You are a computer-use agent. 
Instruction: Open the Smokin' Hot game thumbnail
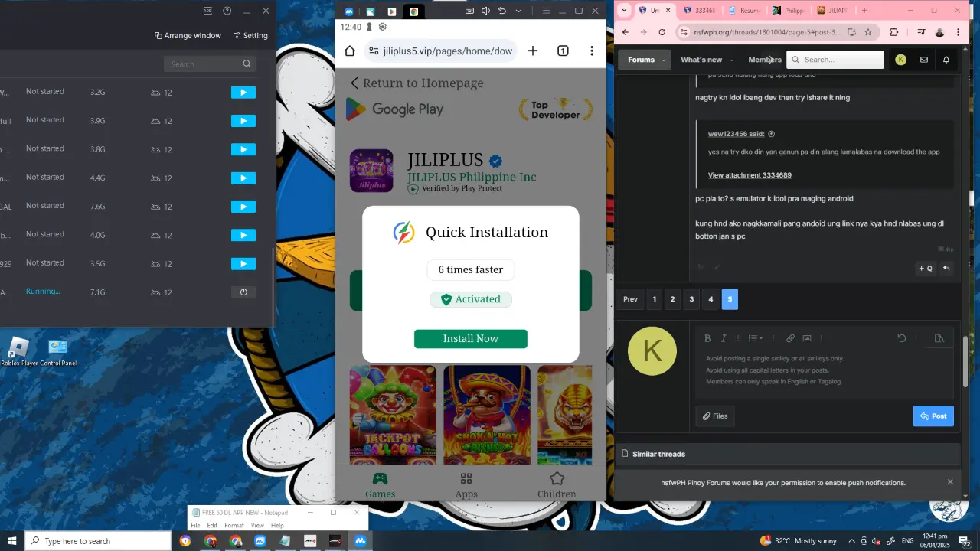click(x=487, y=415)
